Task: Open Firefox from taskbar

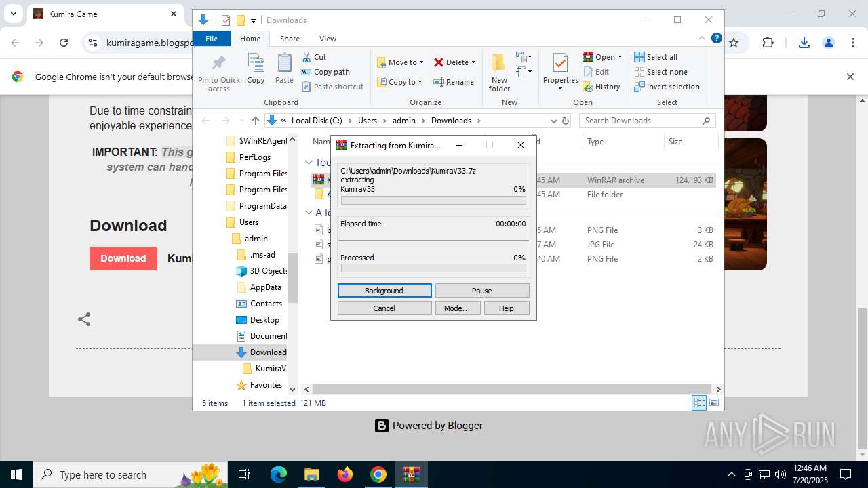Action: (x=345, y=474)
